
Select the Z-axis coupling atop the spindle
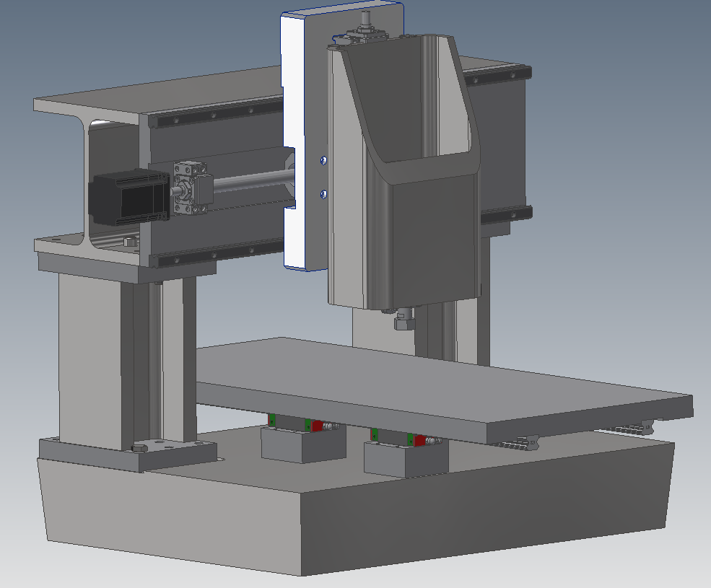click(x=366, y=29)
